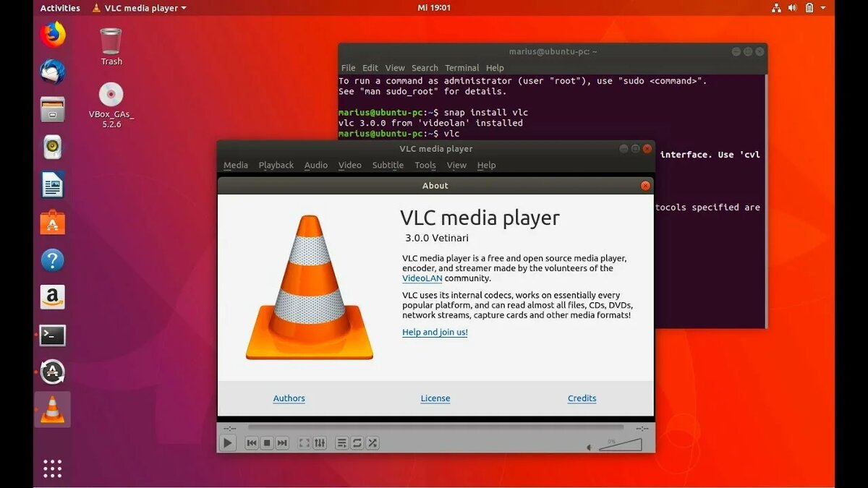
Task: Follow the VideoLAN link
Action: 422,278
